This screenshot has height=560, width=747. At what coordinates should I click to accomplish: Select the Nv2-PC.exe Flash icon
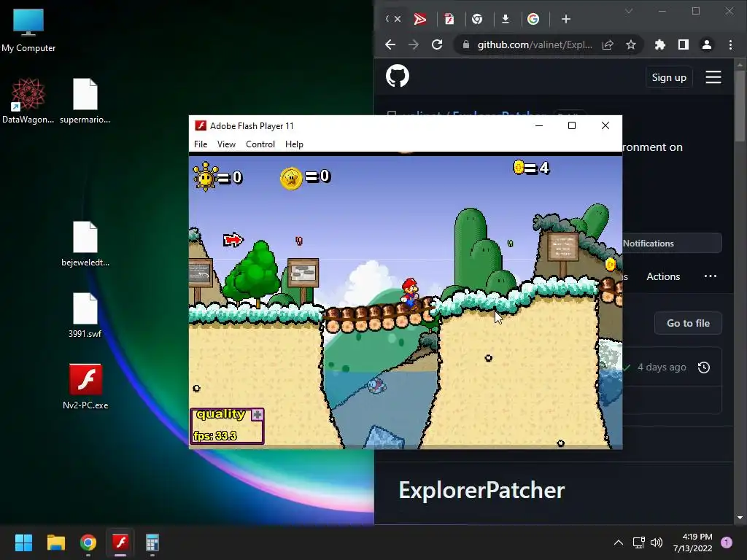click(85, 386)
